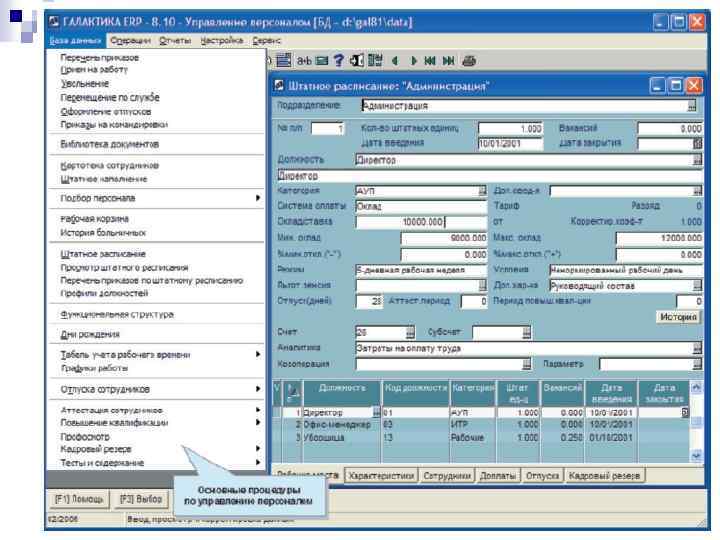The height and width of the screenshot is (540, 720).
Task: Click the [F3] Выбор button
Action: 141,499
